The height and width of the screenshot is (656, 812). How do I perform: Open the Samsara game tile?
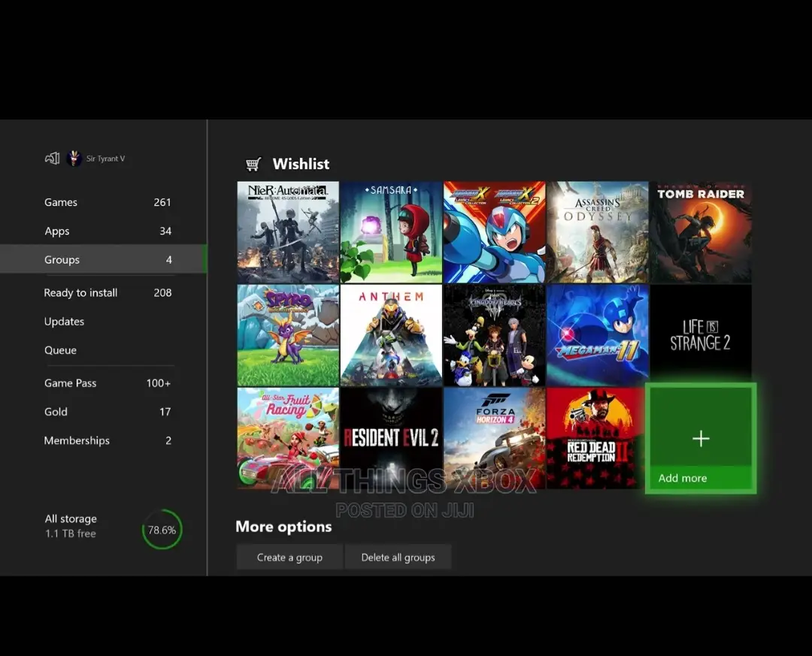[x=392, y=232]
